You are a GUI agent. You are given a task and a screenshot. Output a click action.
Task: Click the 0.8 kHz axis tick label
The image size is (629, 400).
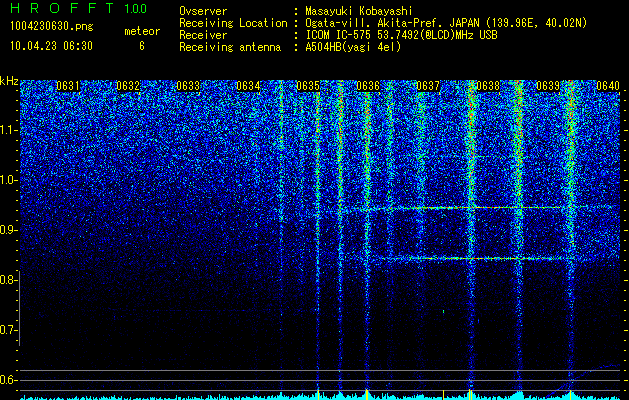coord(8,280)
